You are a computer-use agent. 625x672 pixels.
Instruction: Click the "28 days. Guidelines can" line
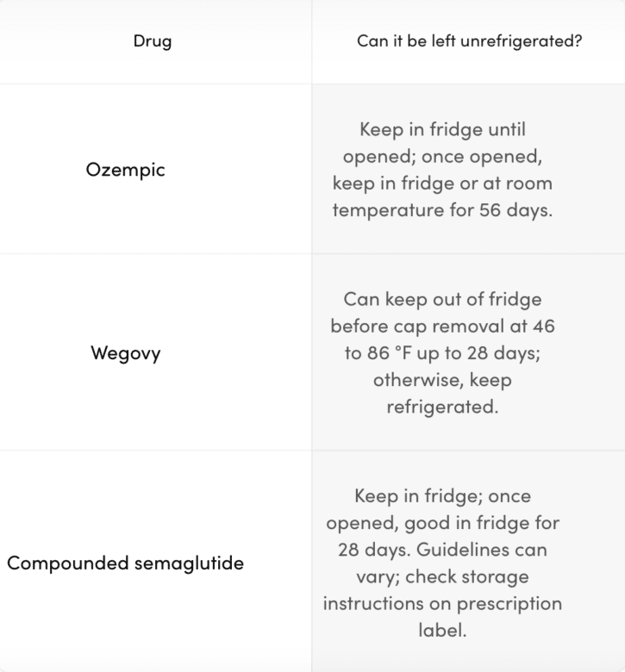(442, 550)
